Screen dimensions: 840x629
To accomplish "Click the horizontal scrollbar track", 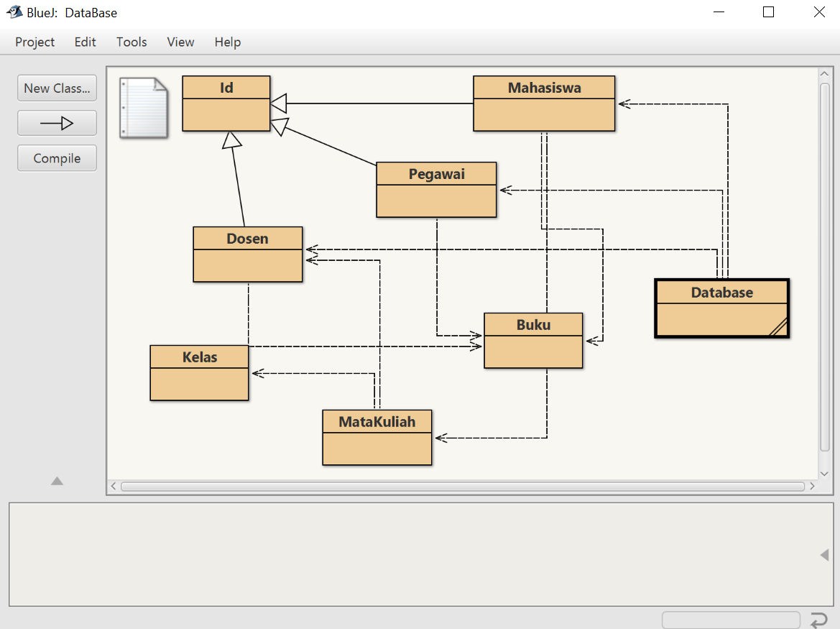I will pyautogui.click(x=463, y=486).
